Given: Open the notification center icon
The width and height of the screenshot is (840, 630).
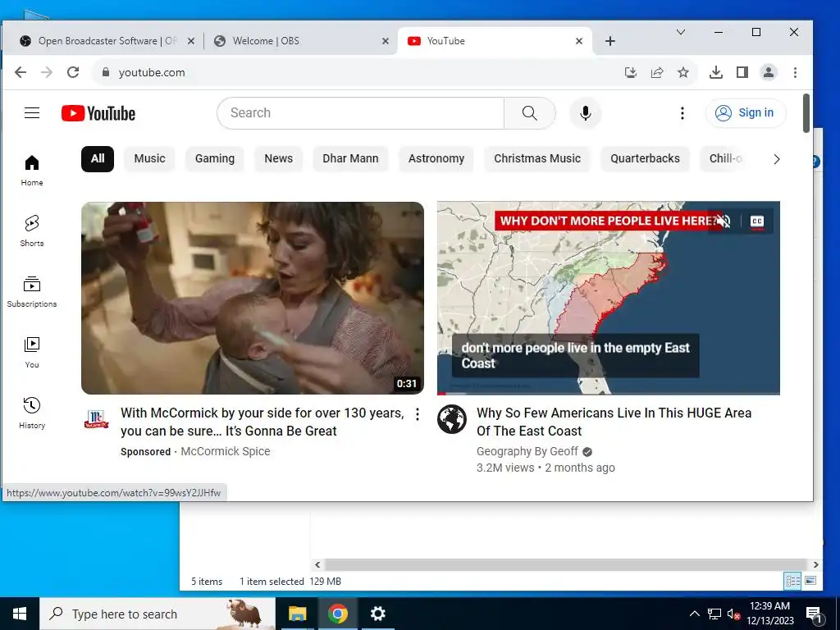Looking at the screenshot, I should point(814,614).
